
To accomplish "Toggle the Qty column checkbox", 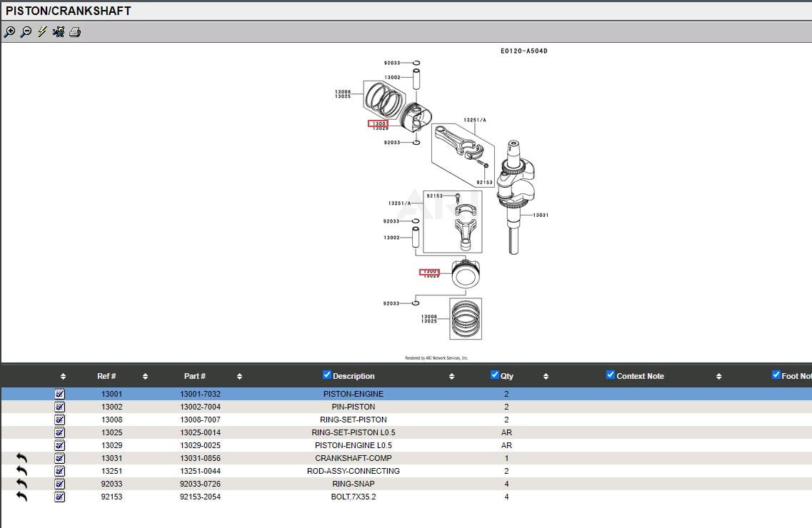I will [495, 375].
